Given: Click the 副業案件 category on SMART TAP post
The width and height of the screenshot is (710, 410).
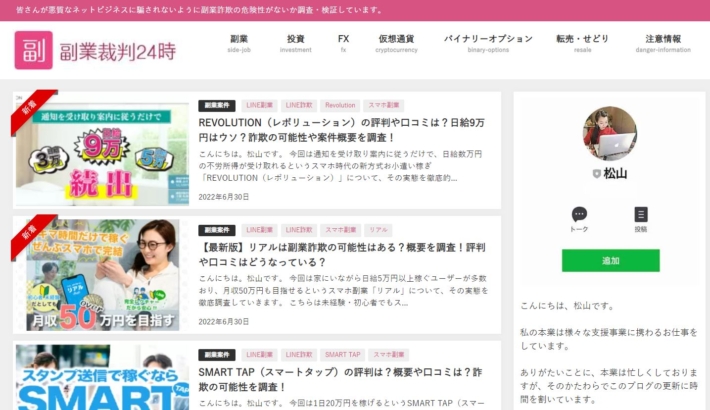Looking at the screenshot, I should (217, 355).
